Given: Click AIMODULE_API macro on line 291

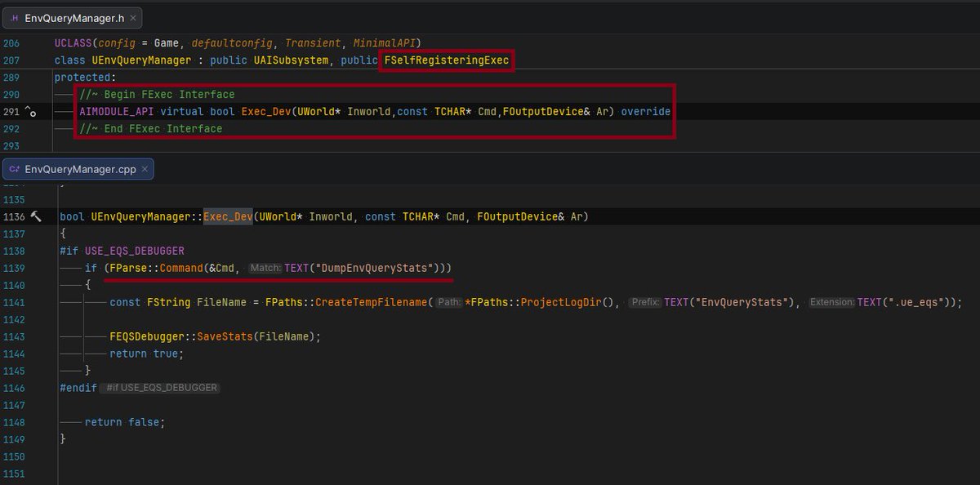Looking at the screenshot, I should (116, 112).
